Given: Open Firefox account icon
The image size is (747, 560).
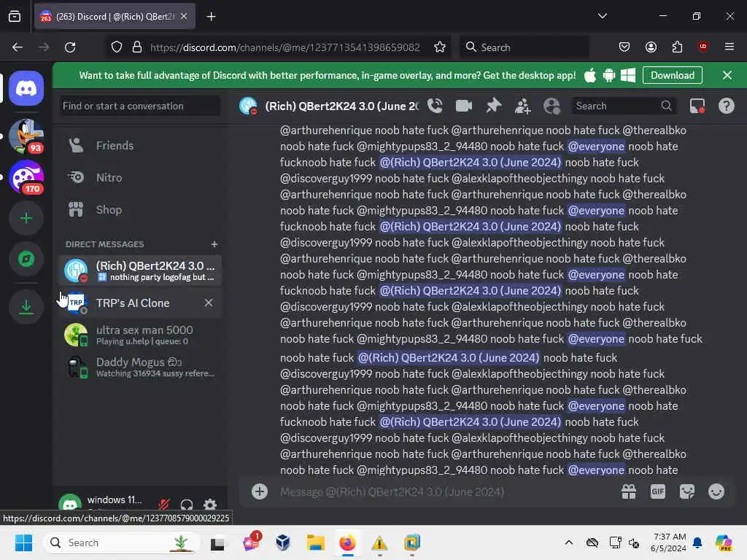Looking at the screenshot, I should (x=651, y=47).
